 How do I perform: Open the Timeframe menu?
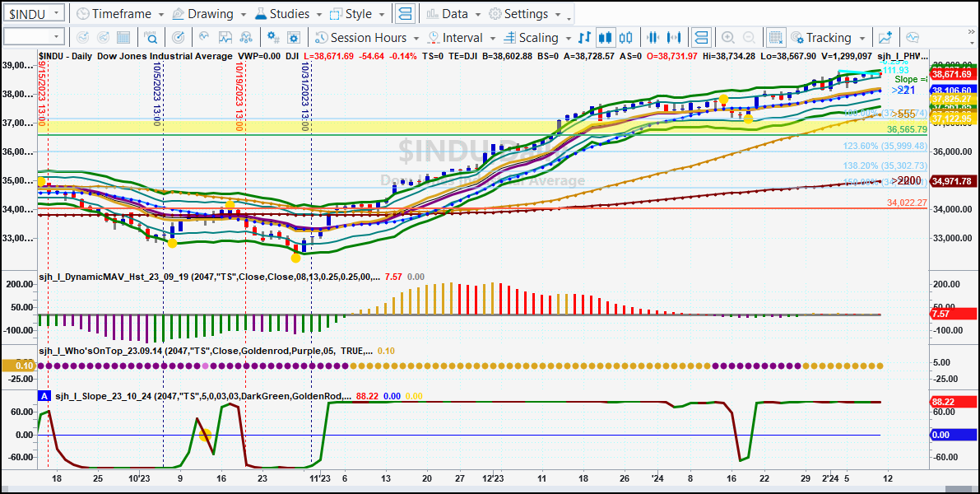pyautogui.click(x=121, y=13)
